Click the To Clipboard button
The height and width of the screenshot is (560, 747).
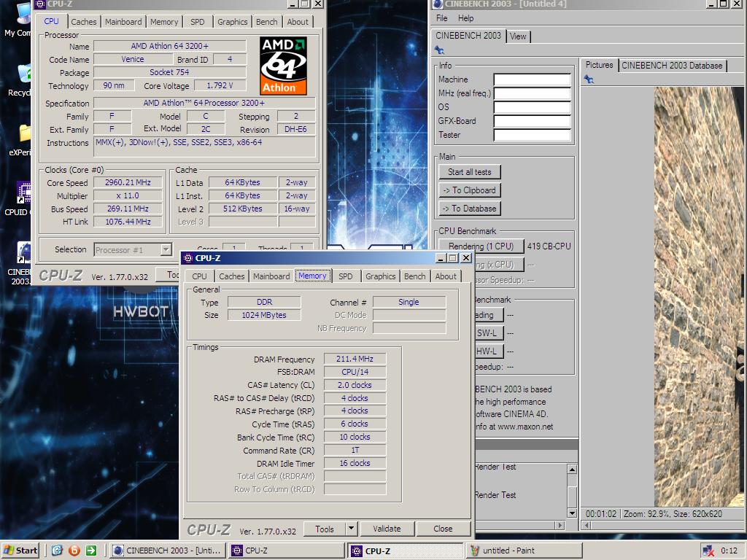[469, 190]
